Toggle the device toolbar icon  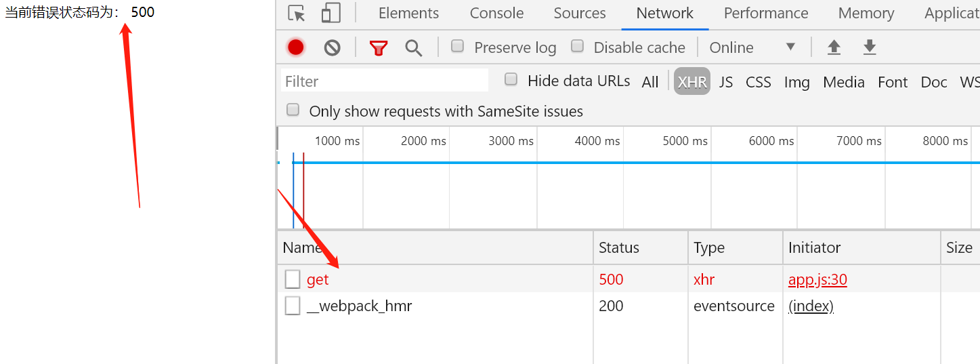pos(331,13)
